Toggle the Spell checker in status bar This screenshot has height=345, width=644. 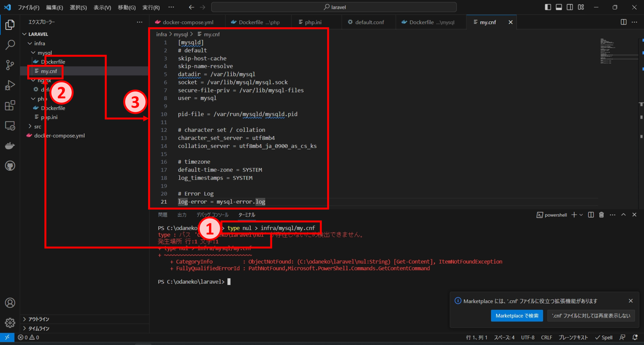603,337
